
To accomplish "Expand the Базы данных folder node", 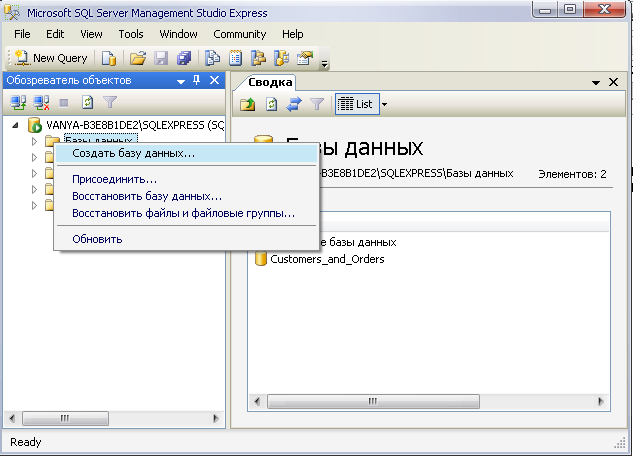I will 34,141.
